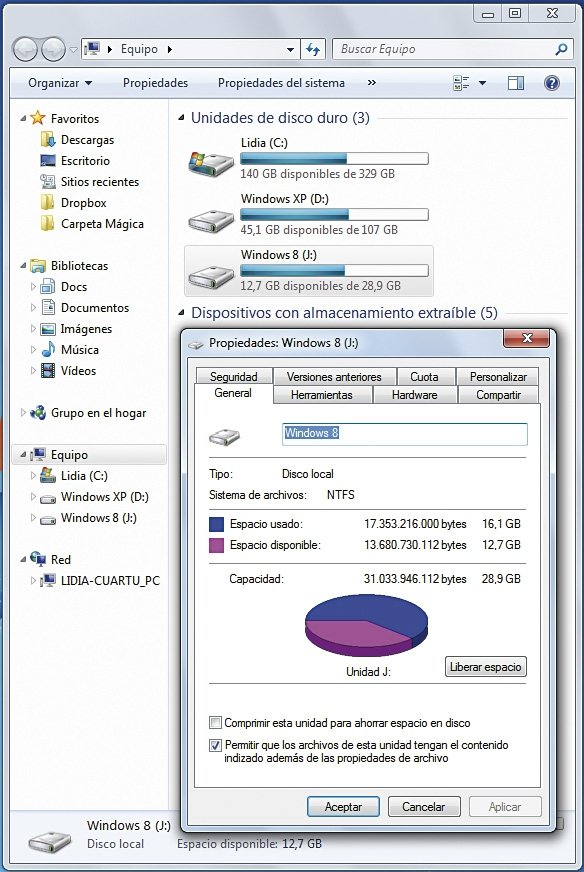
Task: Click the Descargas folder icon
Action: 48,139
